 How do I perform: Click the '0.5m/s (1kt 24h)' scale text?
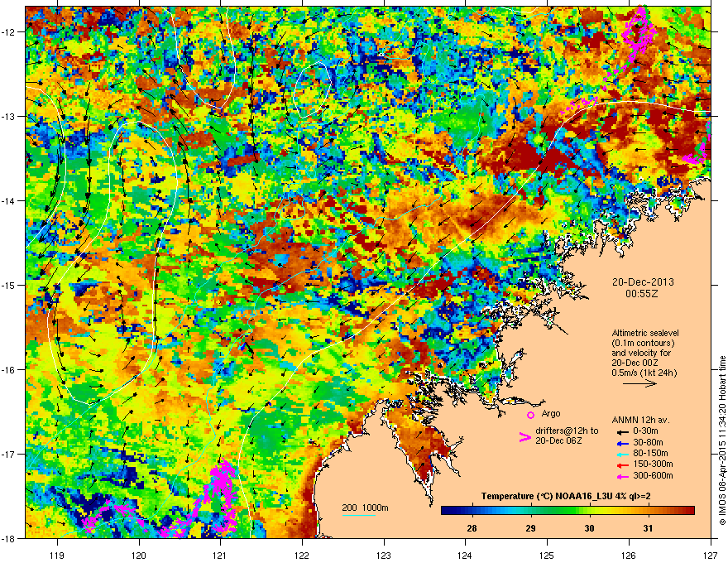[644, 373]
